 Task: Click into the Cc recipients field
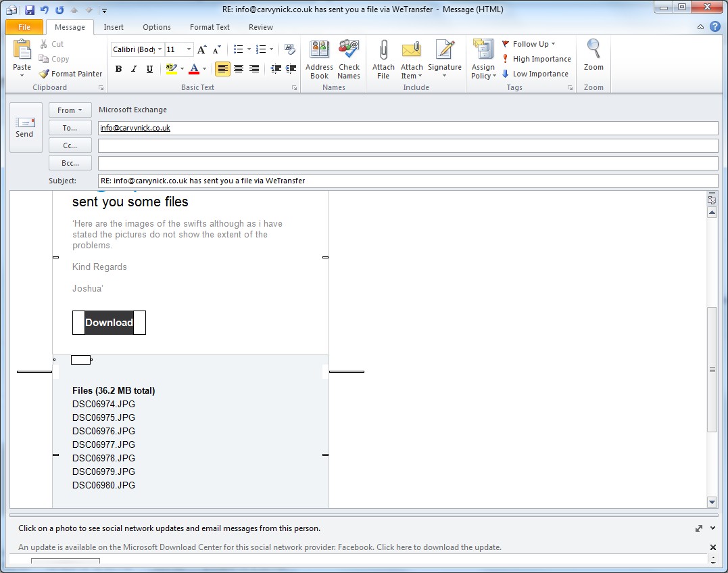click(408, 145)
